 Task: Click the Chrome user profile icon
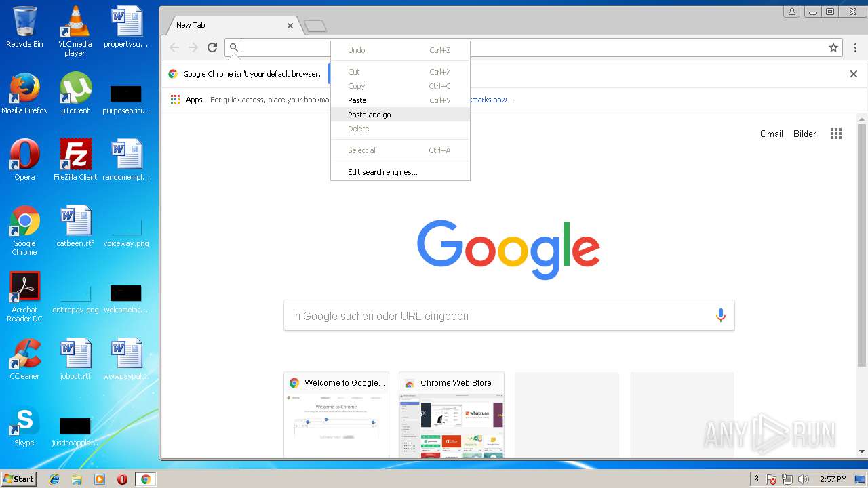click(x=791, y=12)
